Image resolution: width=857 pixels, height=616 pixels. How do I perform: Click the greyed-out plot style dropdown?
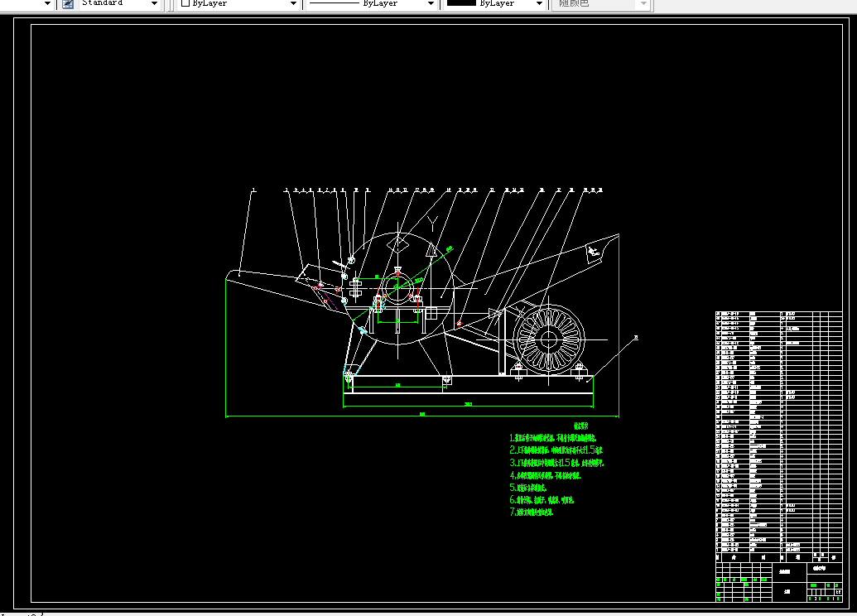(601, 4)
